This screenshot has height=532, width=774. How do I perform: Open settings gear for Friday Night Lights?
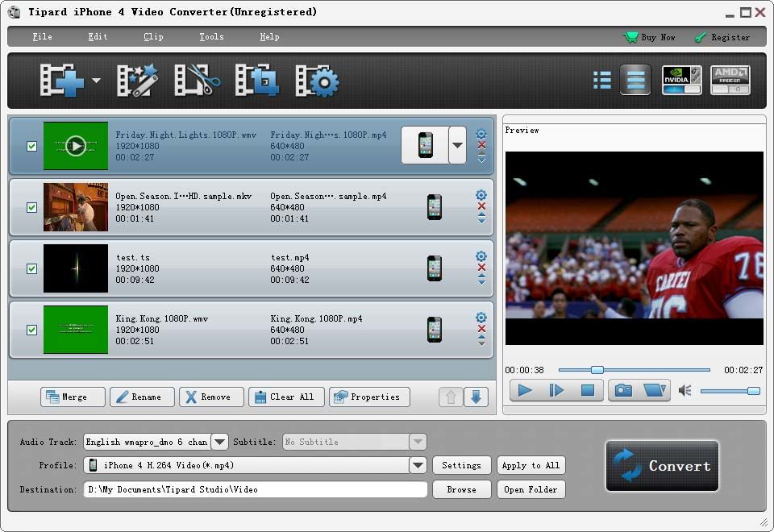point(481,135)
